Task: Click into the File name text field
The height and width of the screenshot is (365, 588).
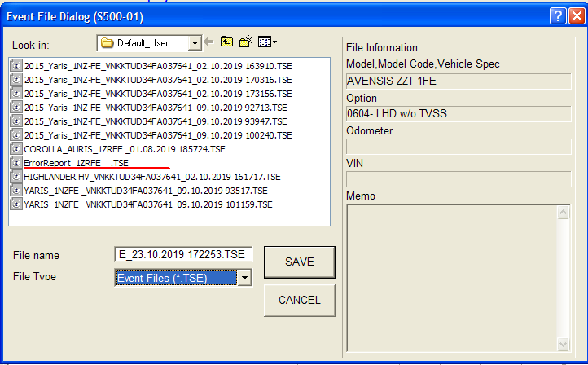Action: click(183, 254)
